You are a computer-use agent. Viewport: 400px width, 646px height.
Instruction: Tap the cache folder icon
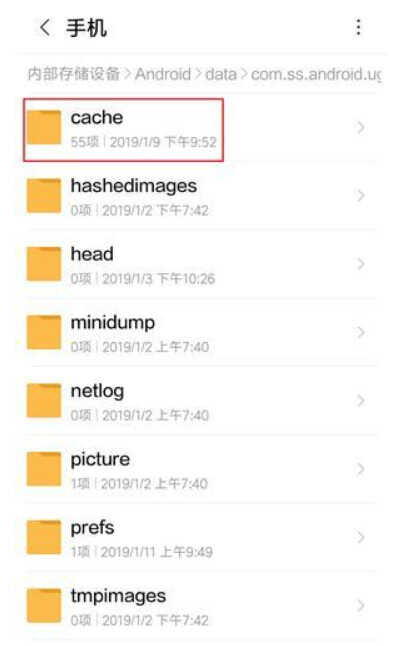[x=44, y=127]
